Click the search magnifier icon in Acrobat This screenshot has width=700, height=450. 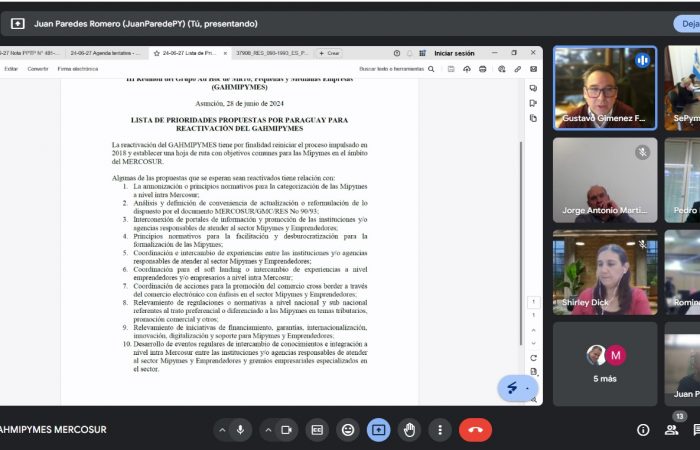[431, 69]
